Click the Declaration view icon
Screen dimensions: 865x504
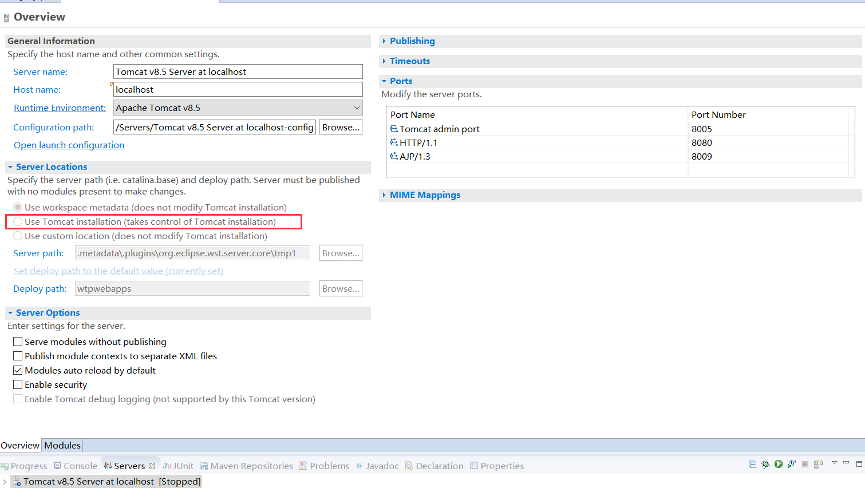tap(409, 466)
